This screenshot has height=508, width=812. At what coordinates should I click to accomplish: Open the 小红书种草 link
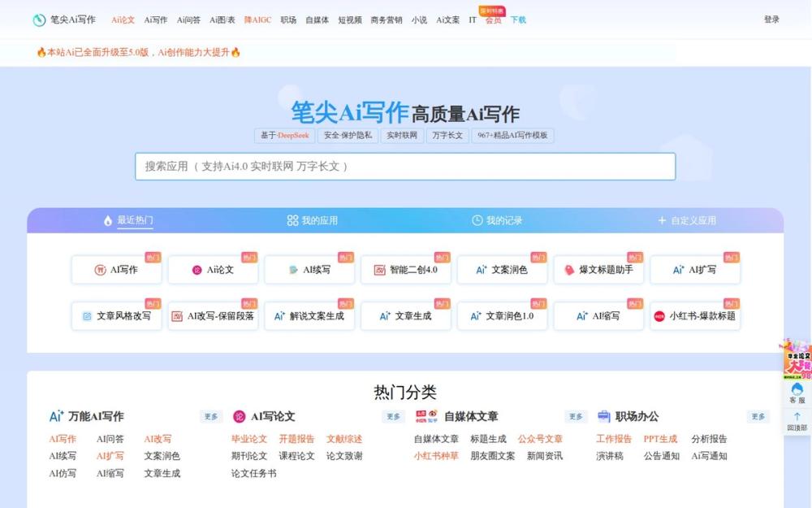436,456
